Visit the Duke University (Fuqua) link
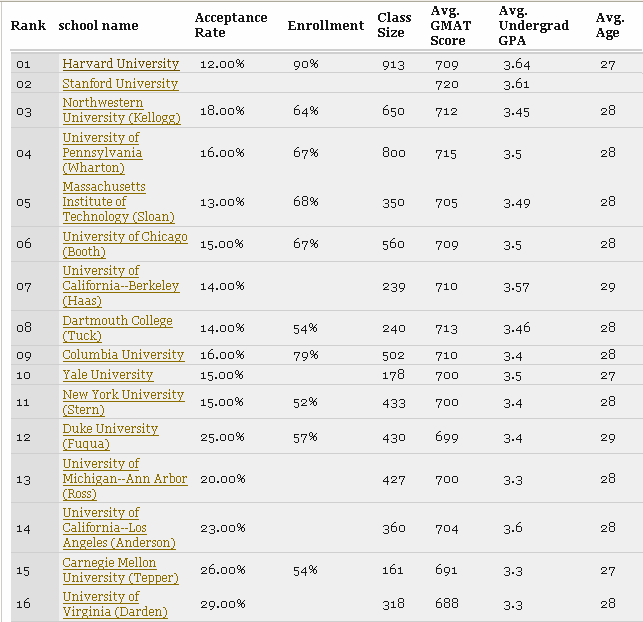 [x=110, y=436]
